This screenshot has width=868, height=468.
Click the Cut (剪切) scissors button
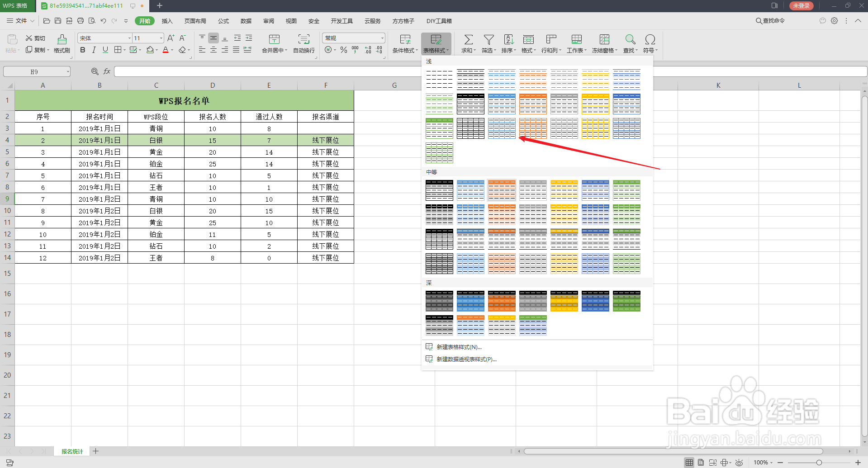[x=35, y=38]
